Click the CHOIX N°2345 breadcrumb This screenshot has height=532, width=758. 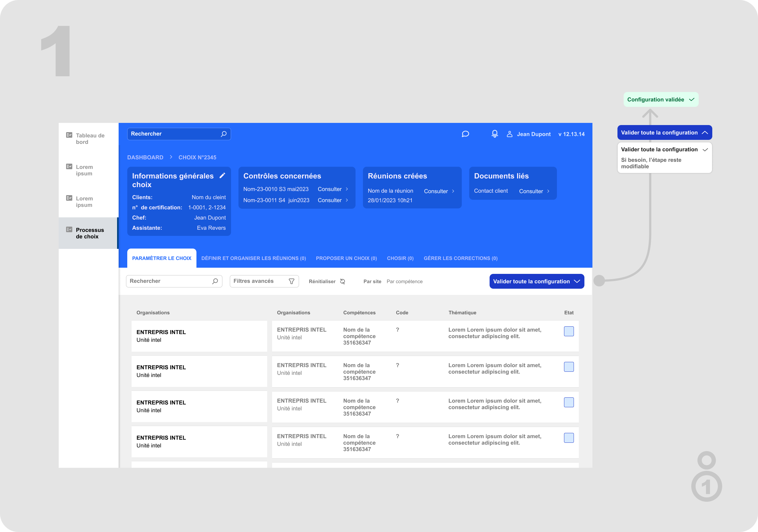click(197, 157)
